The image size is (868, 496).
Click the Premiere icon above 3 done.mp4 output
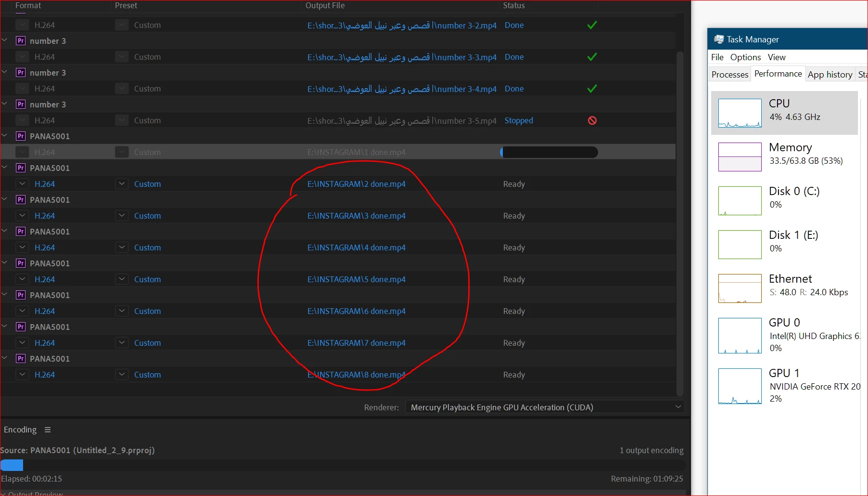point(21,200)
